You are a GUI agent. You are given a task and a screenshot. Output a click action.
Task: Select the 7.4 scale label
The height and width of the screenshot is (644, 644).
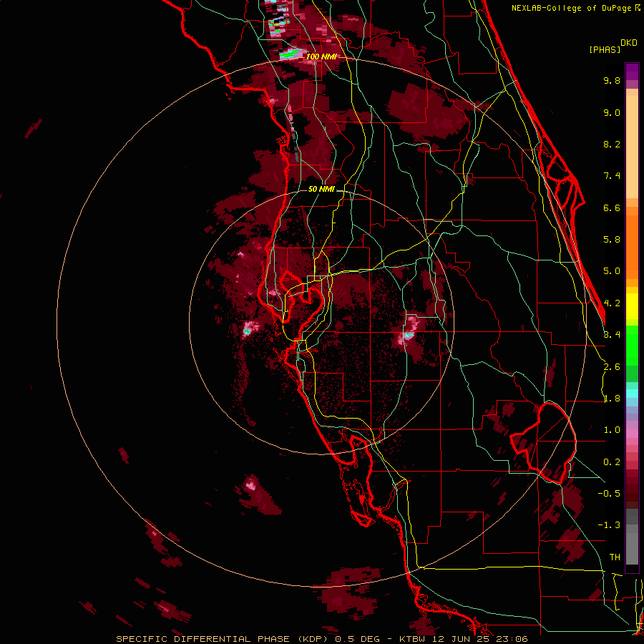[x=612, y=176]
